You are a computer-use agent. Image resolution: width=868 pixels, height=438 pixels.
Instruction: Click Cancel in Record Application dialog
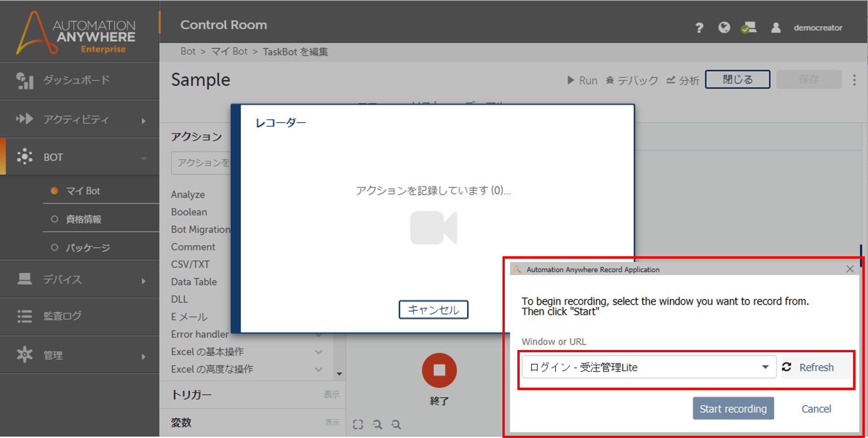(x=816, y=409)
